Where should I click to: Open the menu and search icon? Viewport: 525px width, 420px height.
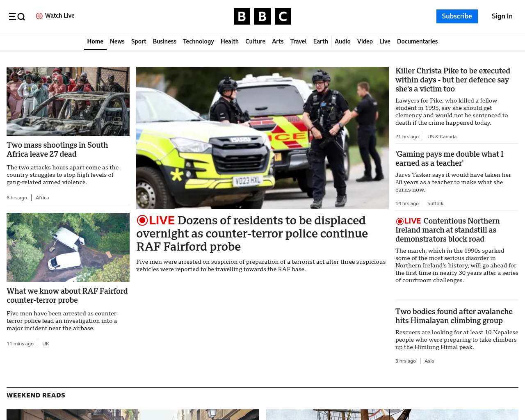(17, 16)
